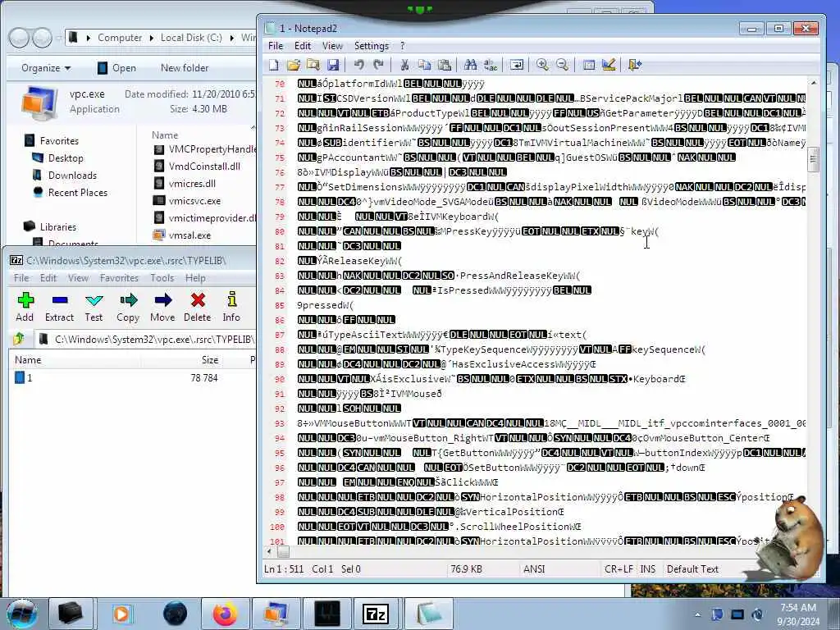Click the Redo icon in Notepad2
Image resolution: width=840 pixels, height=630 pixels.
pos(379,65)
